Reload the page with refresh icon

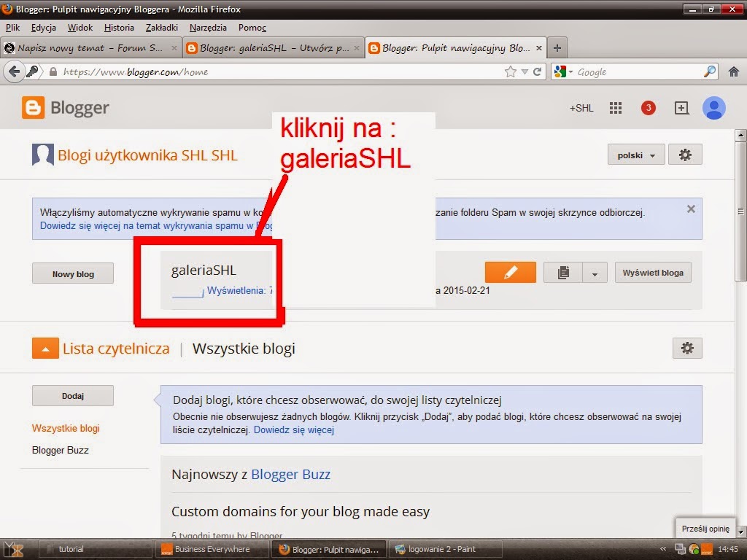[538, 72]
